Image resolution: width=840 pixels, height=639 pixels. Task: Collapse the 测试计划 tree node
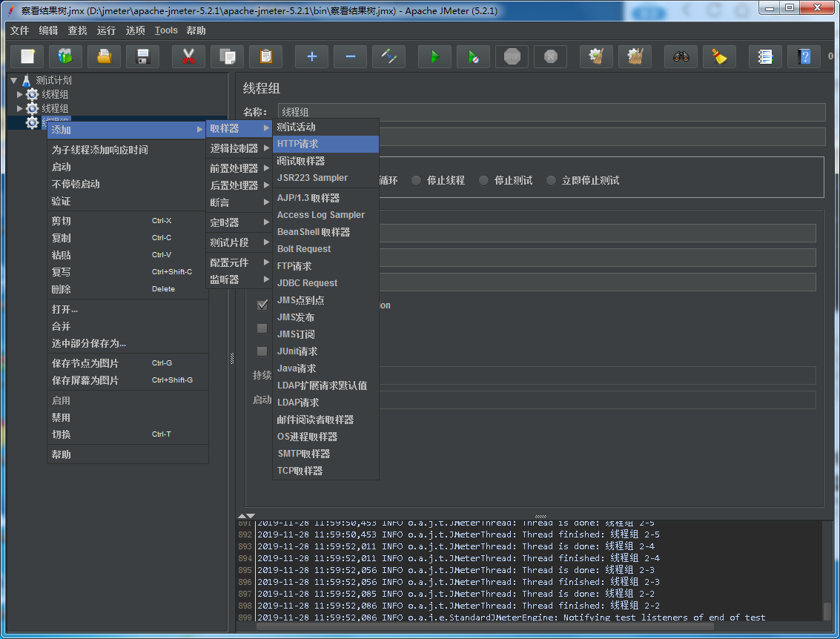point(14,81)
